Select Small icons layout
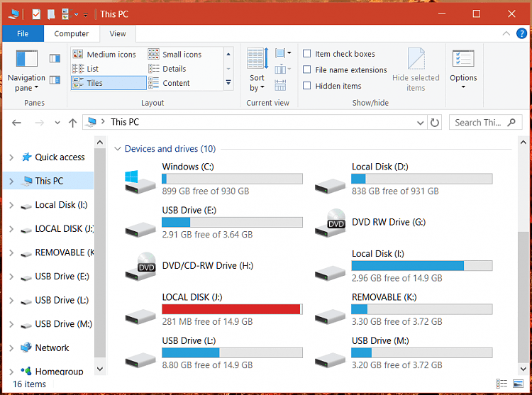 pos(175,54)
